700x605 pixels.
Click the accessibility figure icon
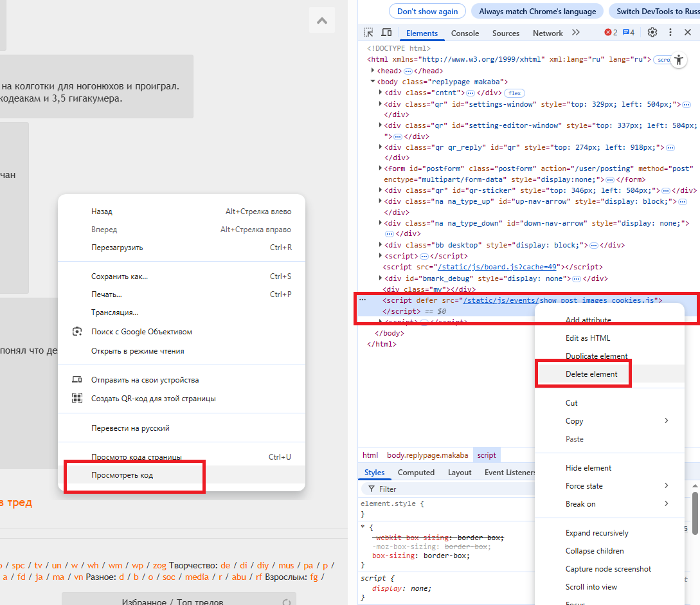[x=679, y=59]
